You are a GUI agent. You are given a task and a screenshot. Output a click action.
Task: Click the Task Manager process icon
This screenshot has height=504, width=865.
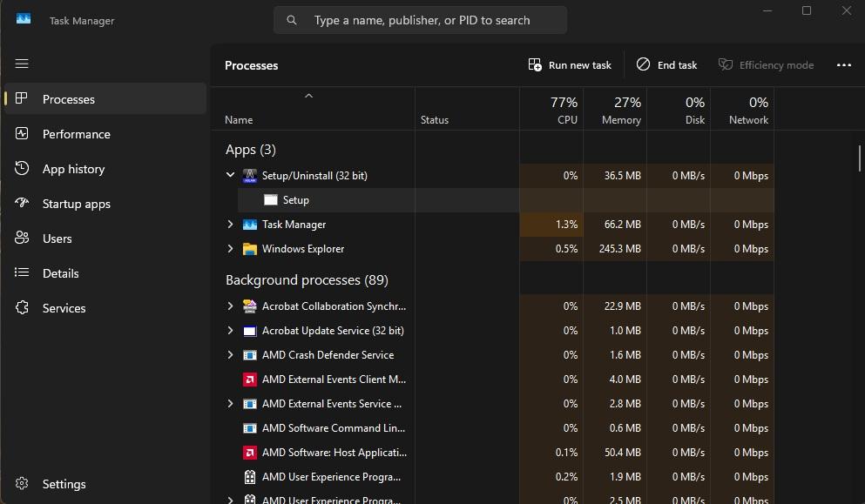(250, 225)
